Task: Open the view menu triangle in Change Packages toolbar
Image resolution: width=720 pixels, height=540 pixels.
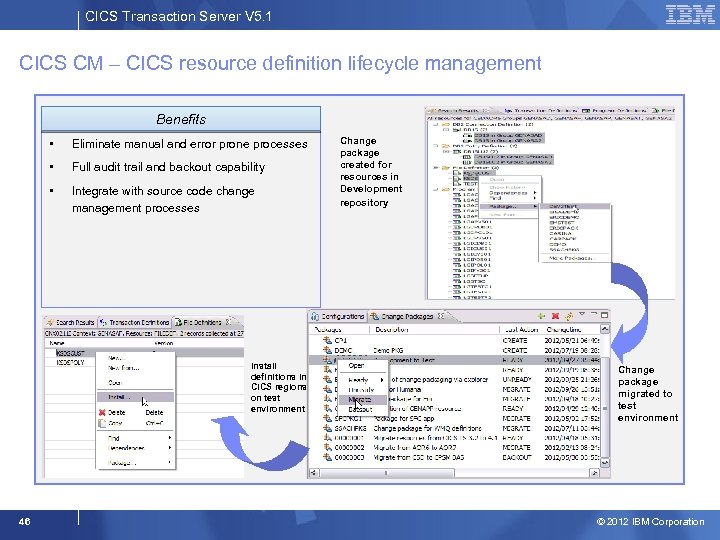Action: tap(582, 314)
